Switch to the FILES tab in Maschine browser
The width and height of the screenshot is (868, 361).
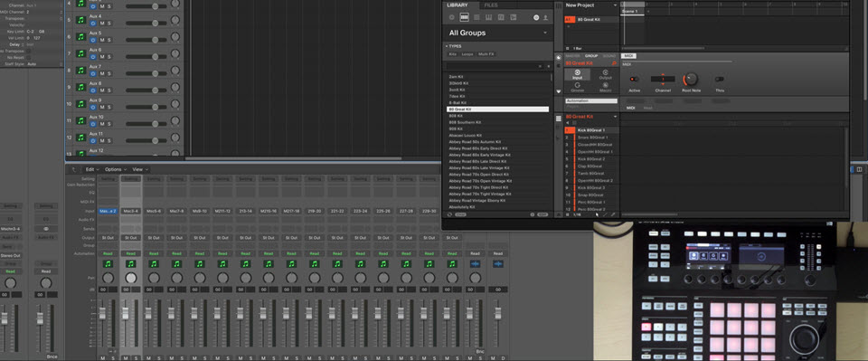point(490,5)
